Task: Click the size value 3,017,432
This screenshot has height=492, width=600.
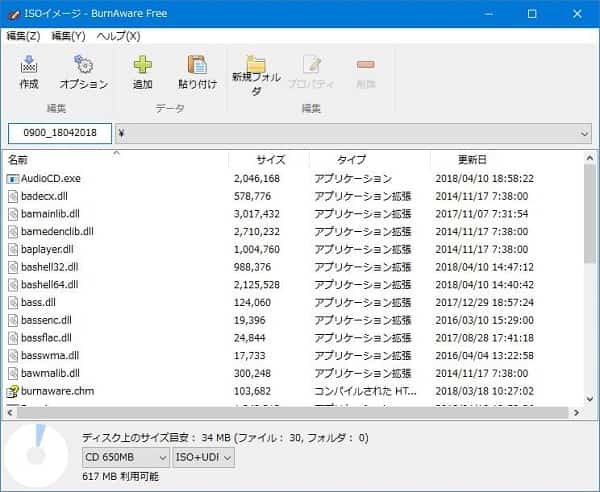Action: pyautogui.click(x=257, y=214)
